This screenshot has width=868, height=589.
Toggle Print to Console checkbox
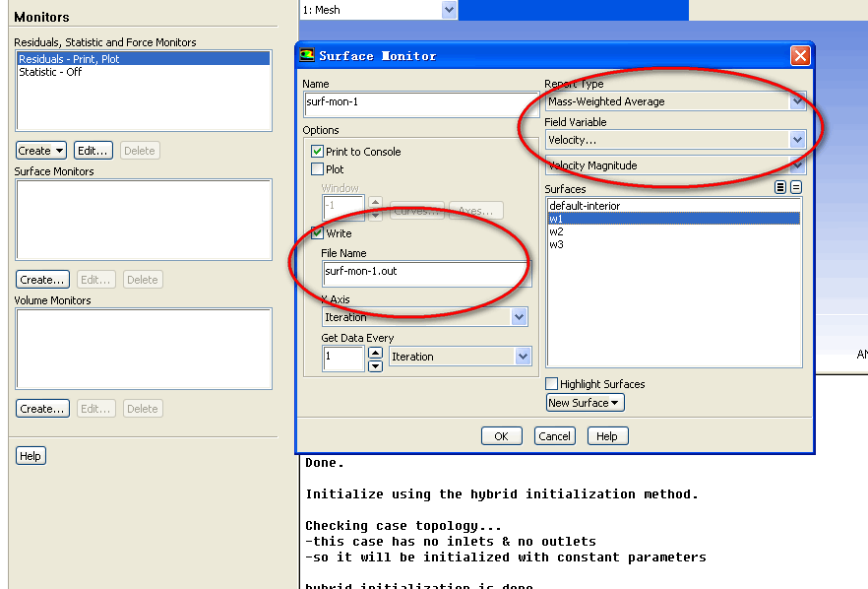point(317,152)
